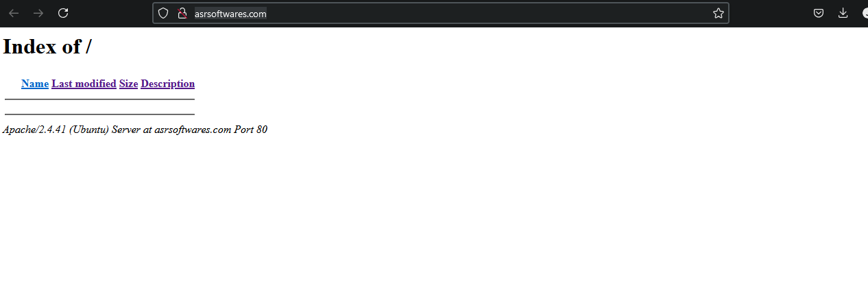Sort the listing by Description
The width and height of the screenshot is (868, 292).
click(168, 84)
